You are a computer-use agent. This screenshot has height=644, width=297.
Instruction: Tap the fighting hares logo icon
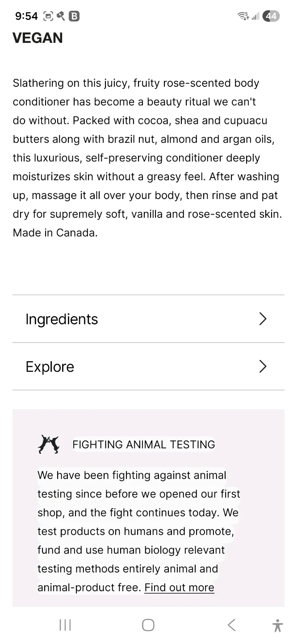[x=48, y=444]
